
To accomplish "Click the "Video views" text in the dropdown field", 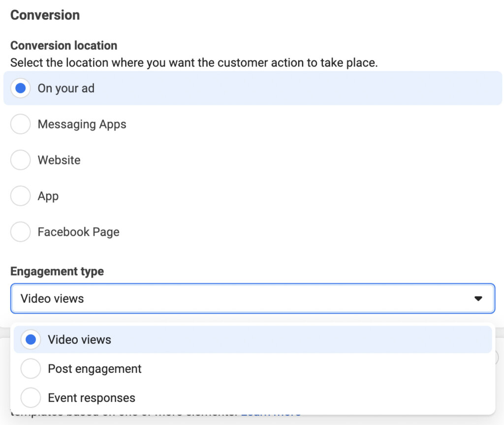I will click(x=52, y=298).
